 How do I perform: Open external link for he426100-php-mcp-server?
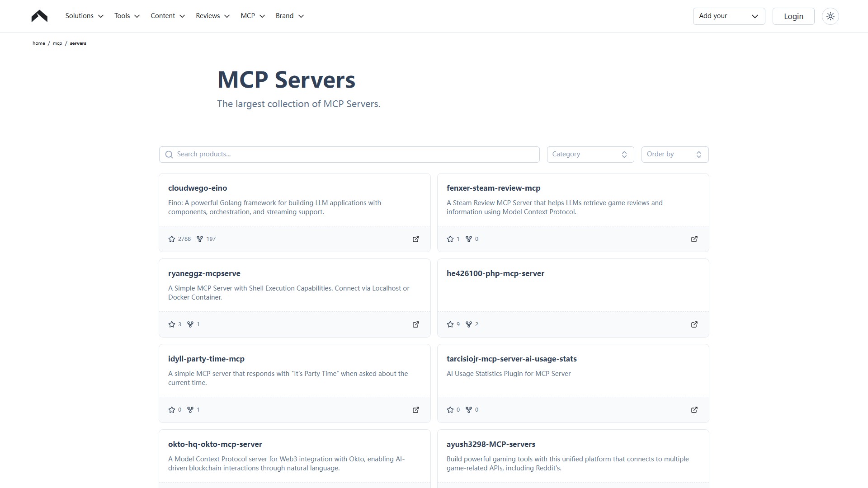tap(694, 324)
